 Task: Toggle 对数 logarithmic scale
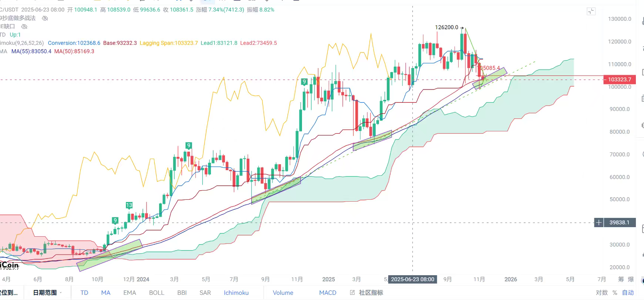[x=602, y=293]
